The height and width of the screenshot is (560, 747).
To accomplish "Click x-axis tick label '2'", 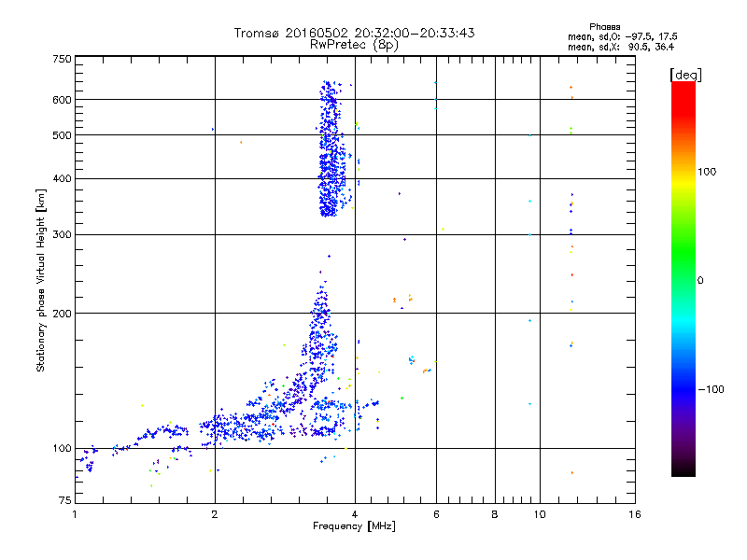I will tap(215, 514).
